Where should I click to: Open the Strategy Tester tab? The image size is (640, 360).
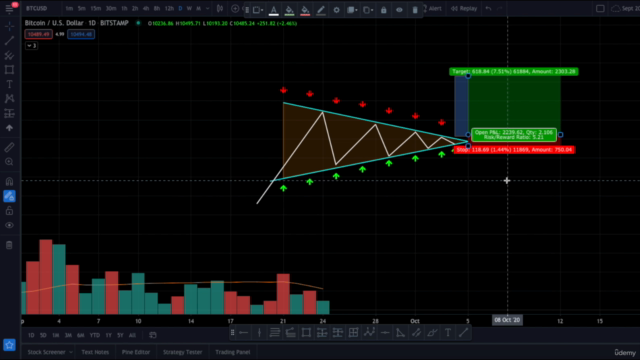coord(182,352)
